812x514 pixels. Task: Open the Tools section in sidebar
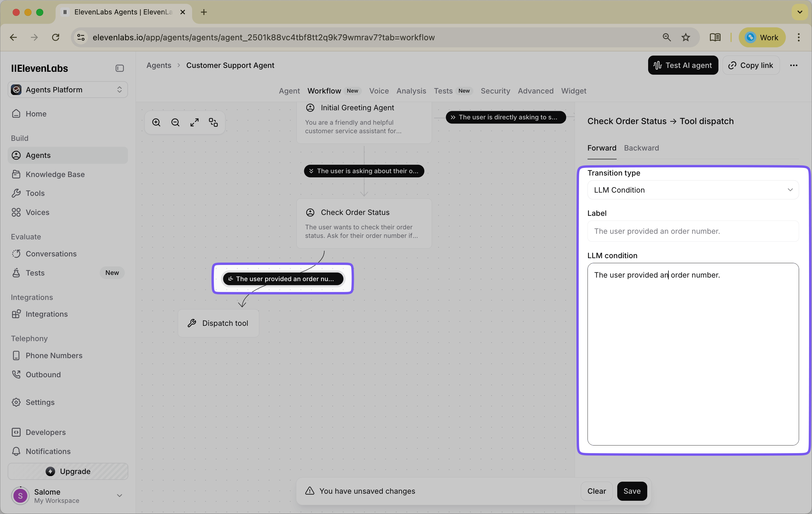[35, 193]
